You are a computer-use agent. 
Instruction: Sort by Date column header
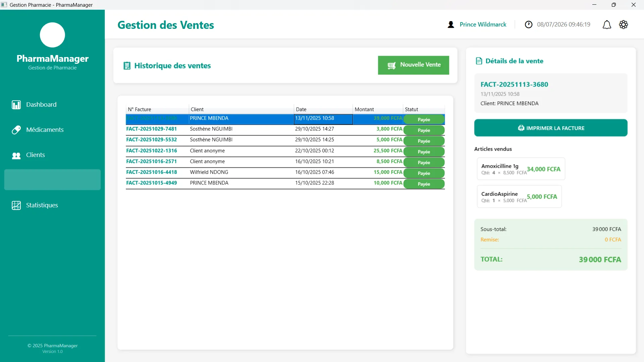point(323,109)
